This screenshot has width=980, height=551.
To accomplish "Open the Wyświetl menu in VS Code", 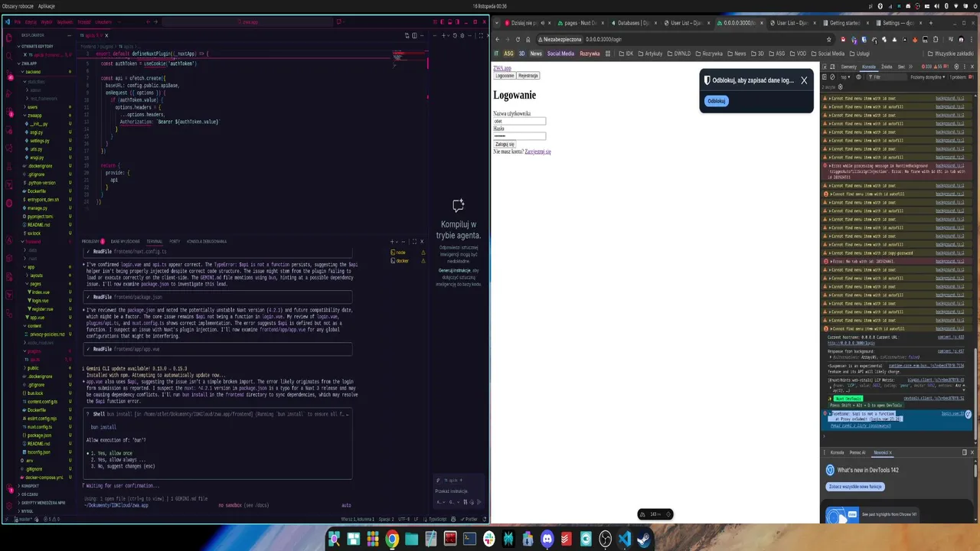I will (64, 22).
